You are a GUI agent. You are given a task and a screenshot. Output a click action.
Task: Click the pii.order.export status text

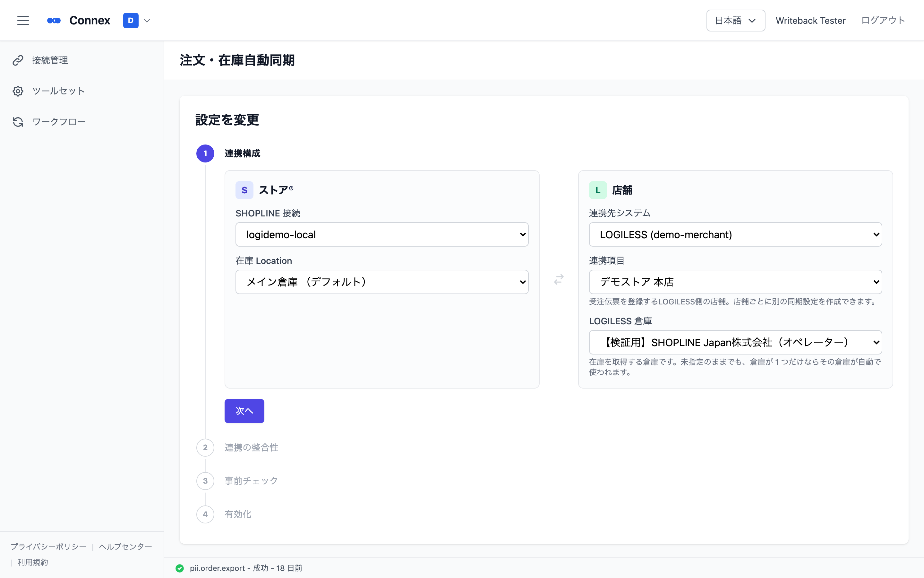pos(246,568)
